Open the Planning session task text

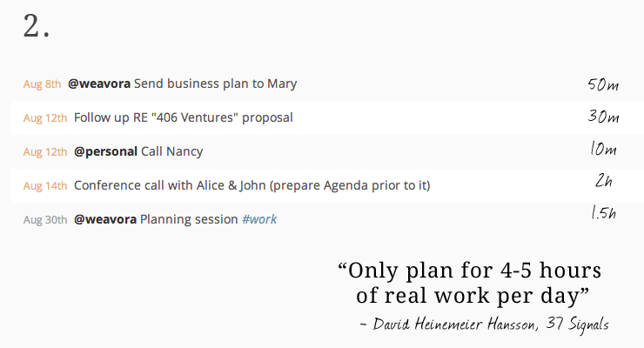(x=189, y=219)
